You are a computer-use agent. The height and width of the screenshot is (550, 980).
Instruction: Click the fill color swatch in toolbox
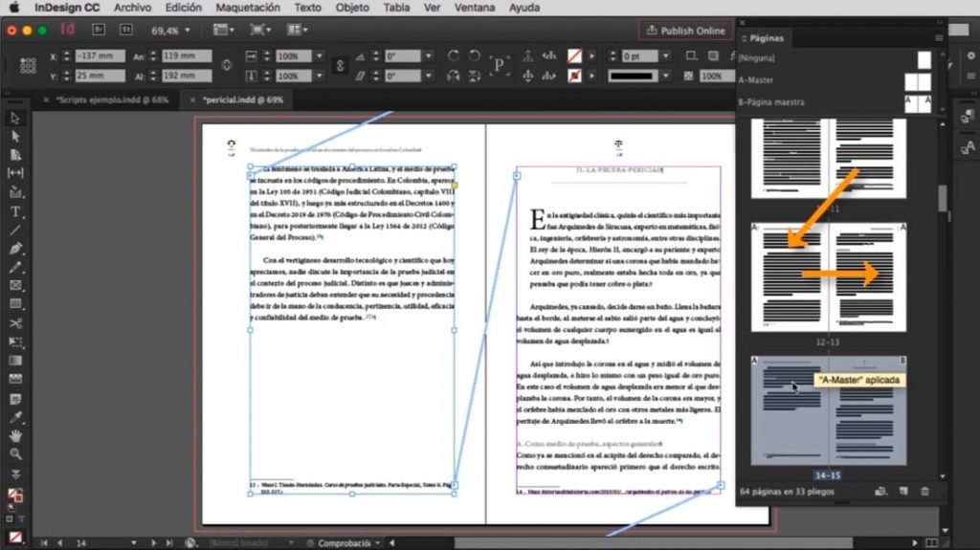(13, 495)
